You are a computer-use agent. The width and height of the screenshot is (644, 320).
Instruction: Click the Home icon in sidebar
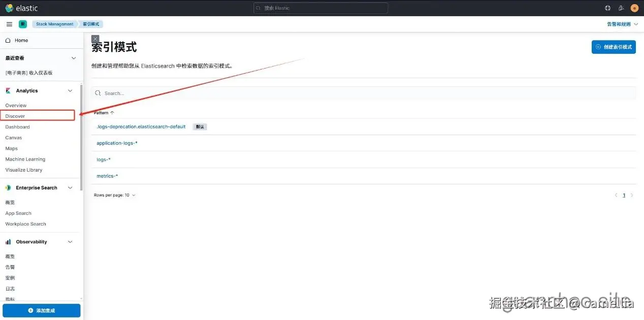pos(8,40)
